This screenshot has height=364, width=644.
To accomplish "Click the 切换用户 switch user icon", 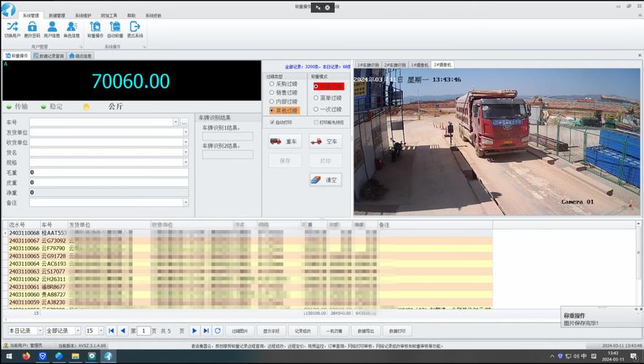I will point(12,29).
